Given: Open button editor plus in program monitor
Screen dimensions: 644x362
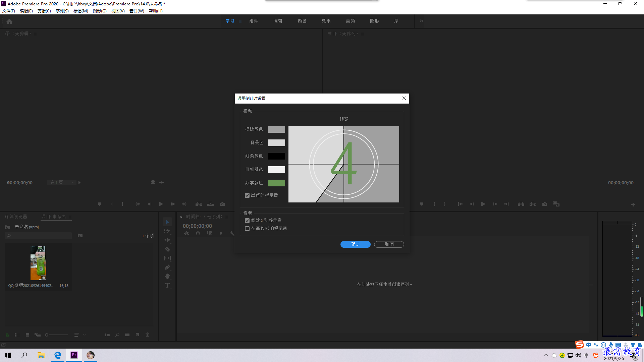Looking at the screenshot, I should tap(633, 204).
